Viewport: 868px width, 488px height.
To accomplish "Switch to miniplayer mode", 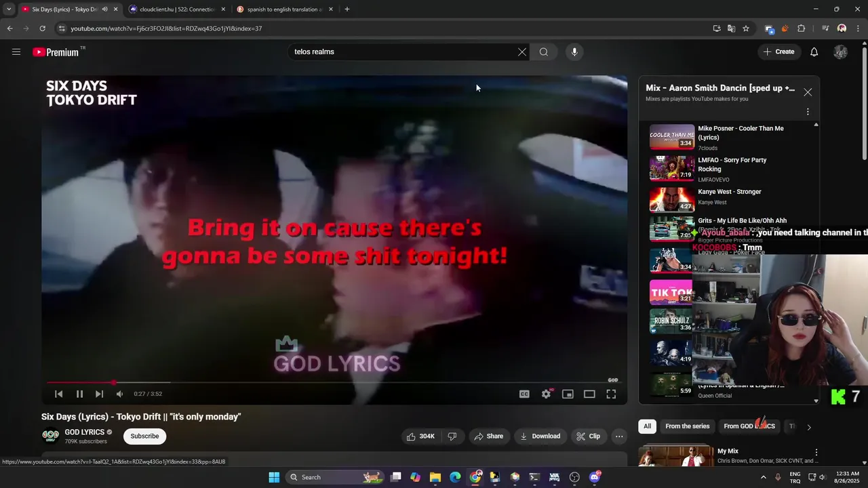I will (x=568, y=394).
